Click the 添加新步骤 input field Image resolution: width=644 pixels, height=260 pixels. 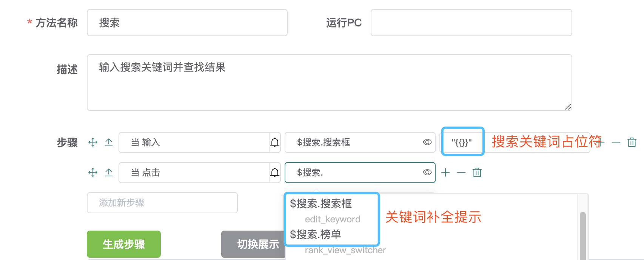point(162,203)
